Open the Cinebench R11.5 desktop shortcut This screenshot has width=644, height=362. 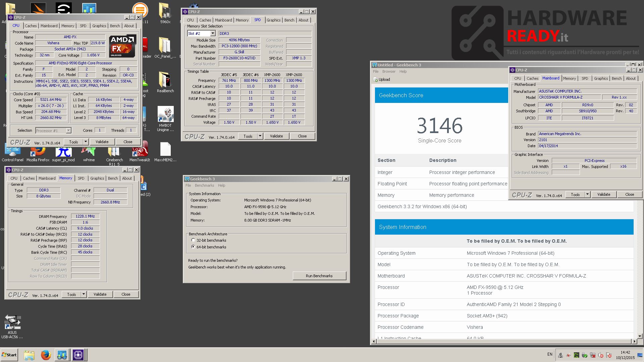coord(114,157)
